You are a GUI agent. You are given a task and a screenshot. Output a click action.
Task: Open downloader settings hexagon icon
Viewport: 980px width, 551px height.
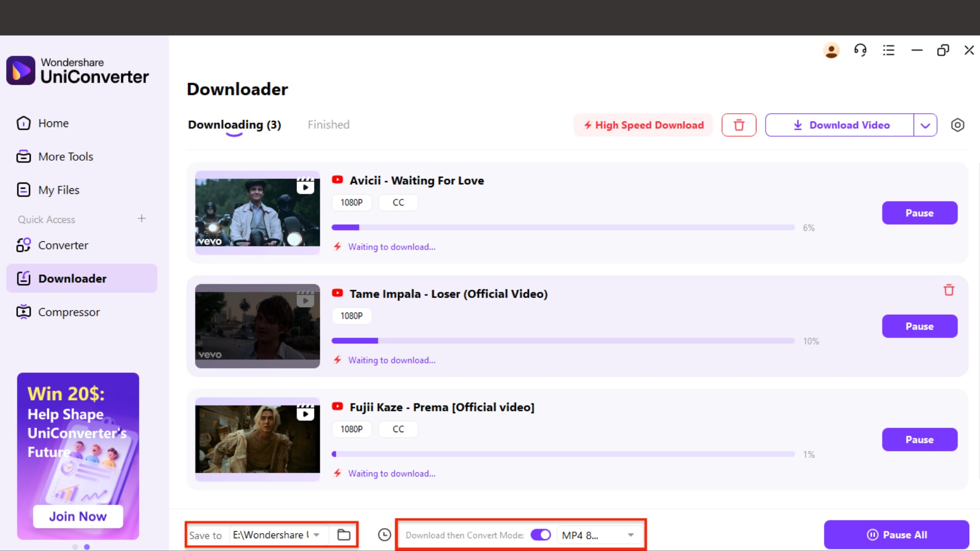[958, 125]
